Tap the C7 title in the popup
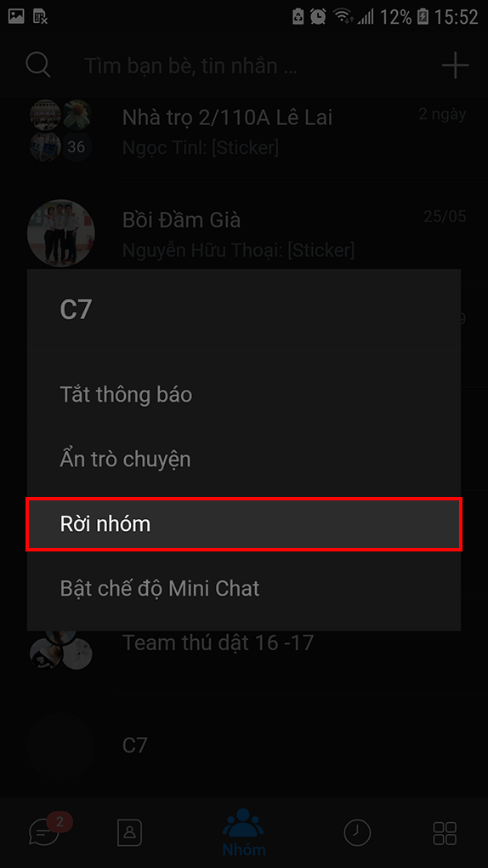488x868 pixels. pos(76,310)
